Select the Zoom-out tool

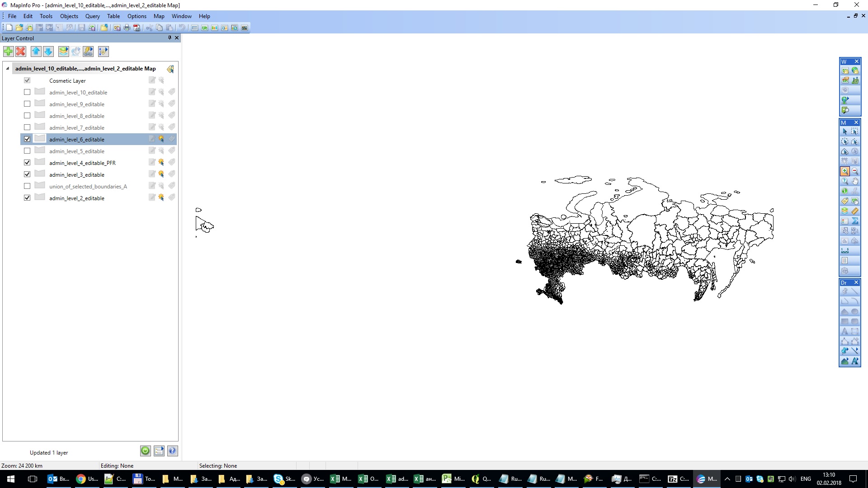855,171
